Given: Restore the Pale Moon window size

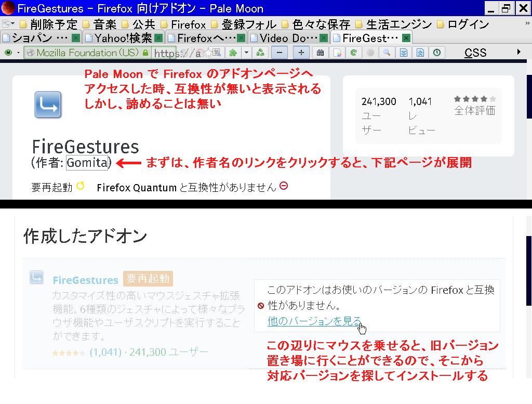Looking at the screenshot, I should 506,8.
